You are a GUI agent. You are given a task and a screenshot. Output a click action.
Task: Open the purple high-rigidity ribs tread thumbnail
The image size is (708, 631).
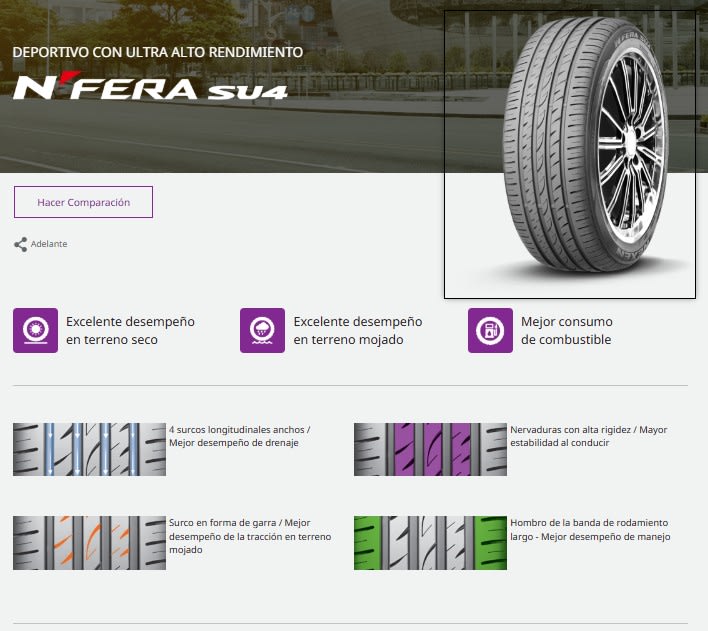point(430,449)
